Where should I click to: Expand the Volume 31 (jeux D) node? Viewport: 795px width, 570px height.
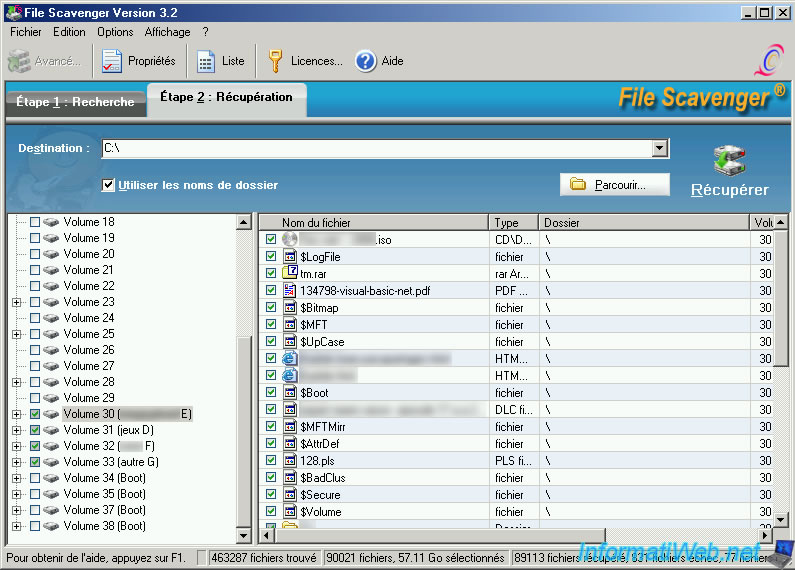pos(16,430)
